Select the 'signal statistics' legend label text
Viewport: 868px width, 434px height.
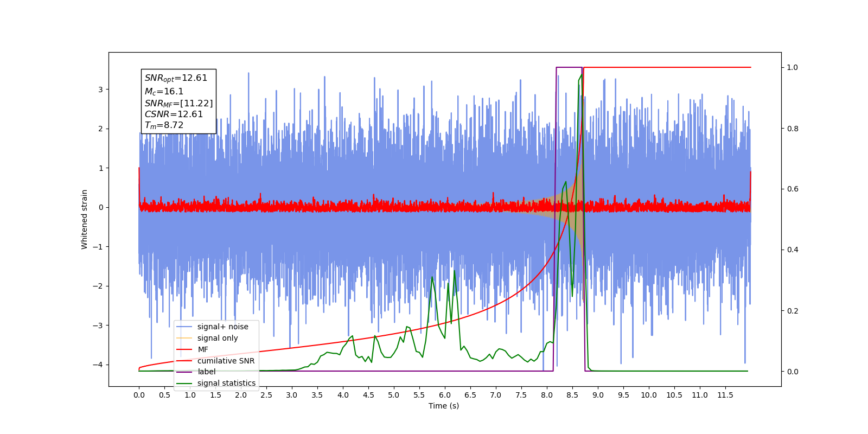pos(226,383)
